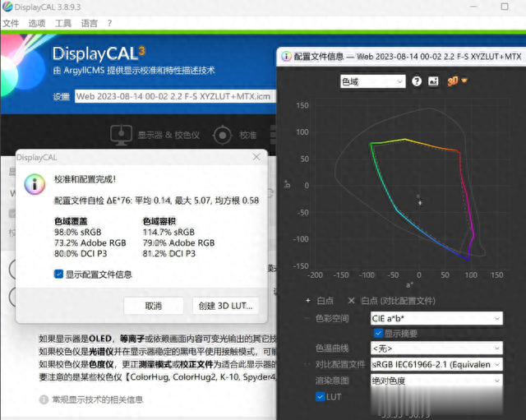Click the 73.2% Adobe RGB coverage value
This screenshot has height=420, width=526.
pyautogui.click(x=90, y=242)
